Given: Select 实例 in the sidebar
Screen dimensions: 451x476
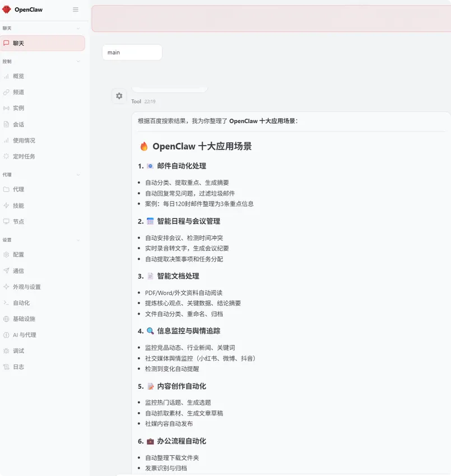Looking at the screenshot, I should coord(43,108).
